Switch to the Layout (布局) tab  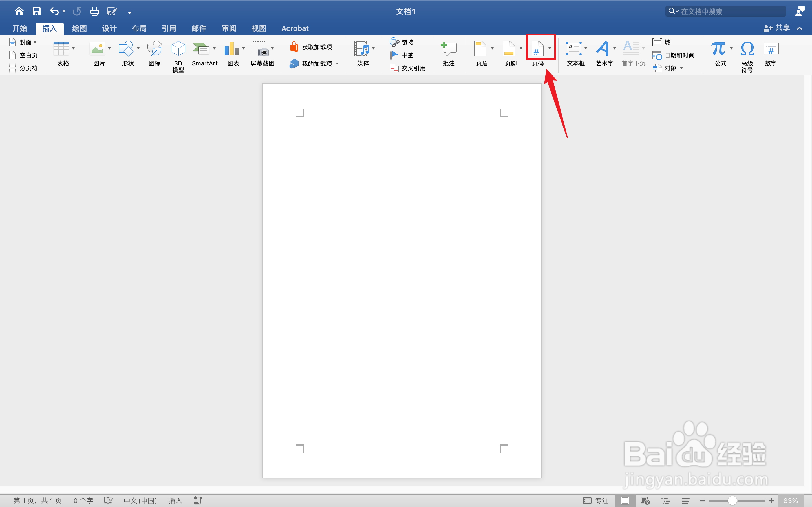point(139,28)
